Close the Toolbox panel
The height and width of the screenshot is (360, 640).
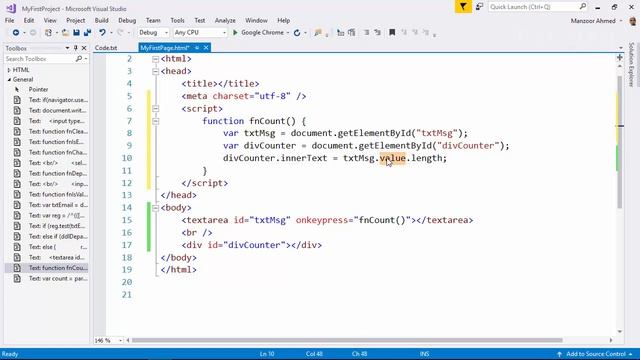point(84,48)
